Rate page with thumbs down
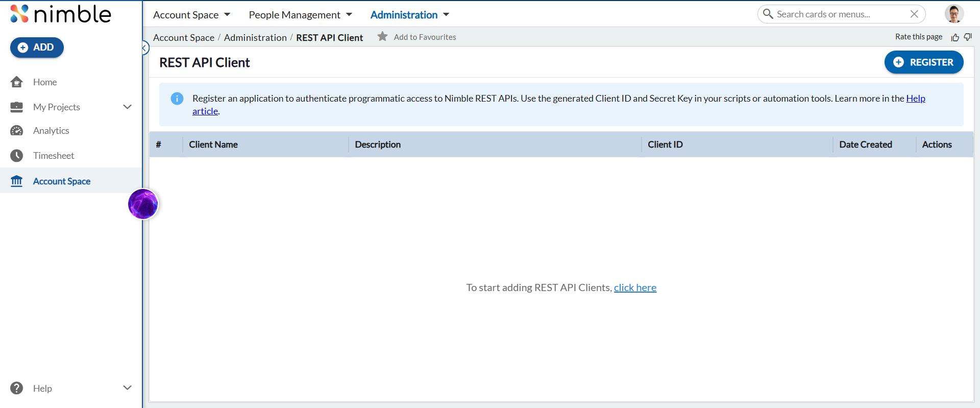 tap(968, 37)
